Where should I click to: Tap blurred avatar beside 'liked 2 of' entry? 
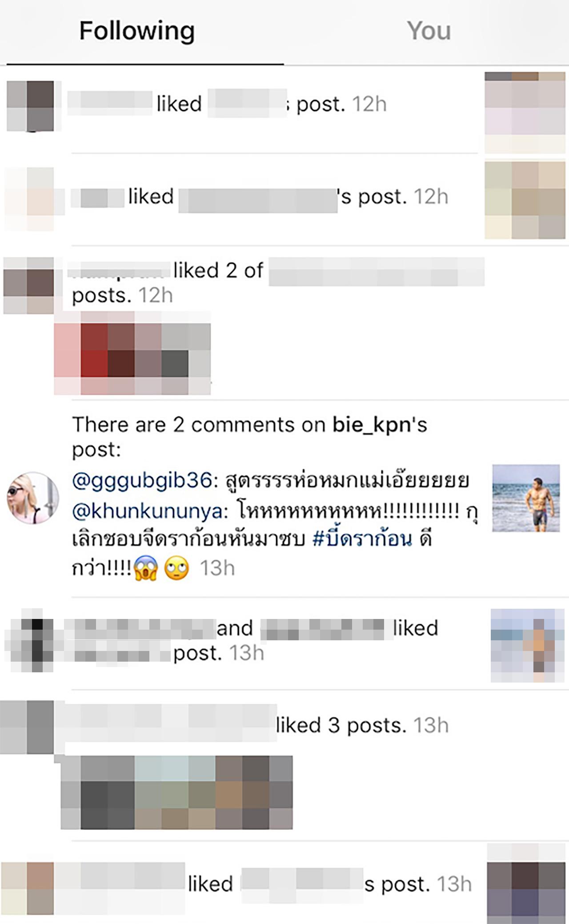(x=28, y=285)
